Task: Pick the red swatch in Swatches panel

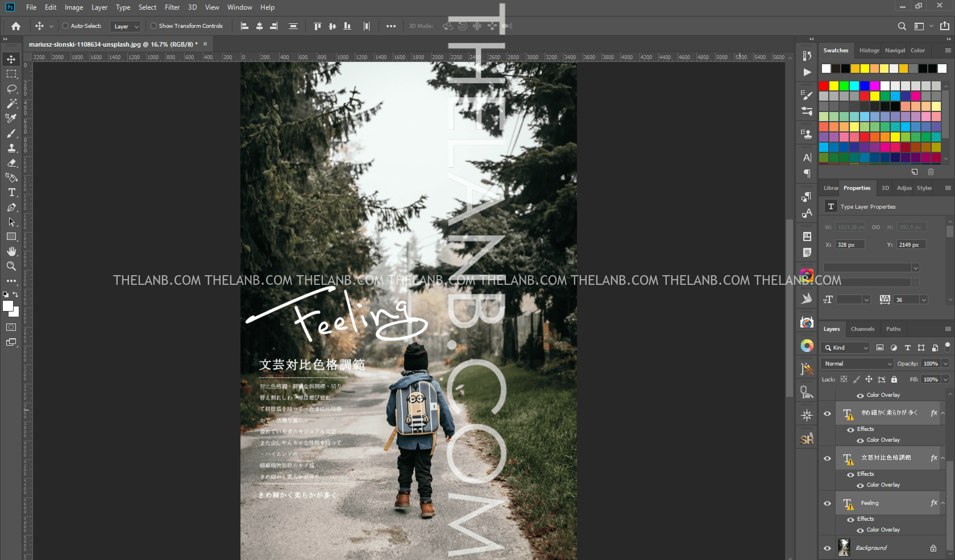Action: pos(824,86)
